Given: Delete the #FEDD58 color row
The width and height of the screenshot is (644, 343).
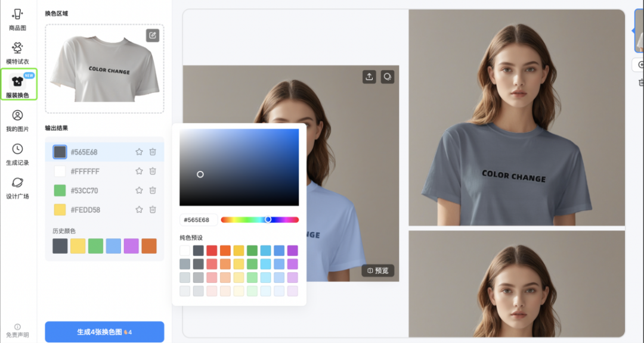Looking at the screenshot, I should coord(153,210).
